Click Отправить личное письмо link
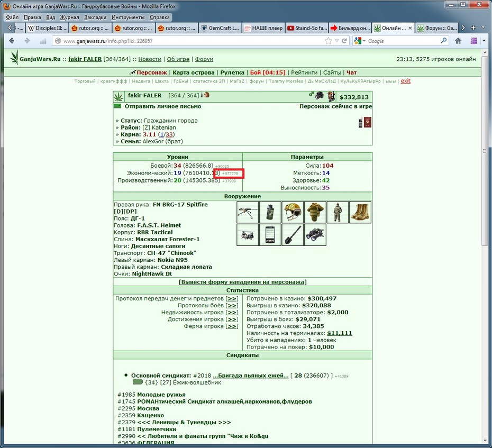This screenshot has width=492, height=448. click(163, 106)
